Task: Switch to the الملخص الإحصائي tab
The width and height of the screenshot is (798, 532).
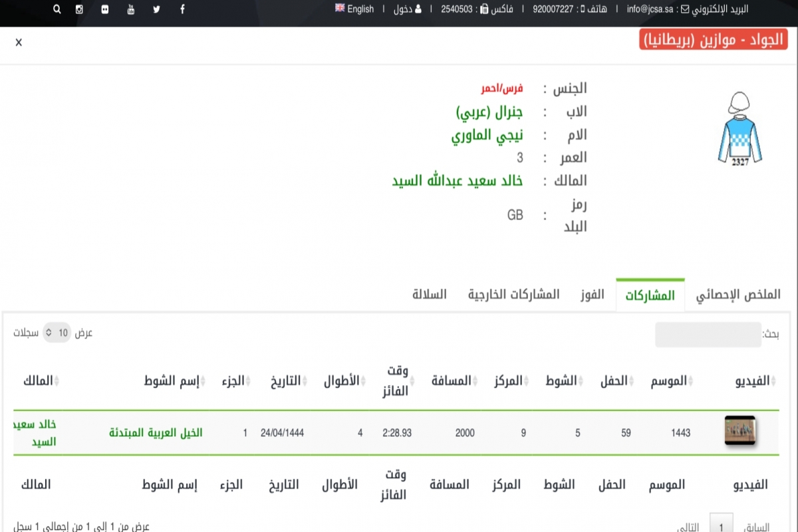Action: pyautogui.click(x=738, y=295)
